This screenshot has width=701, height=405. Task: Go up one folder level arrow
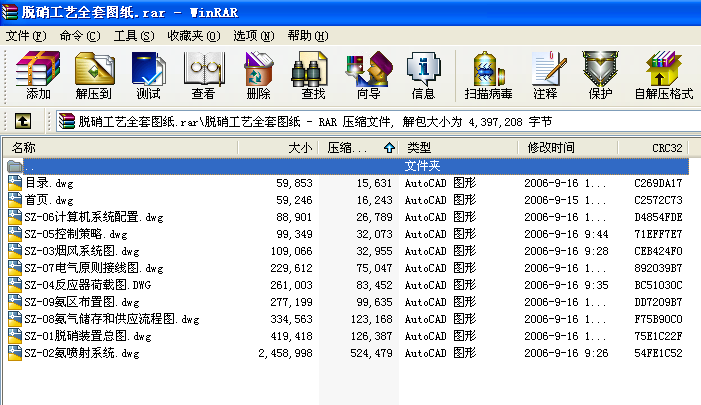tap(23, 121)
